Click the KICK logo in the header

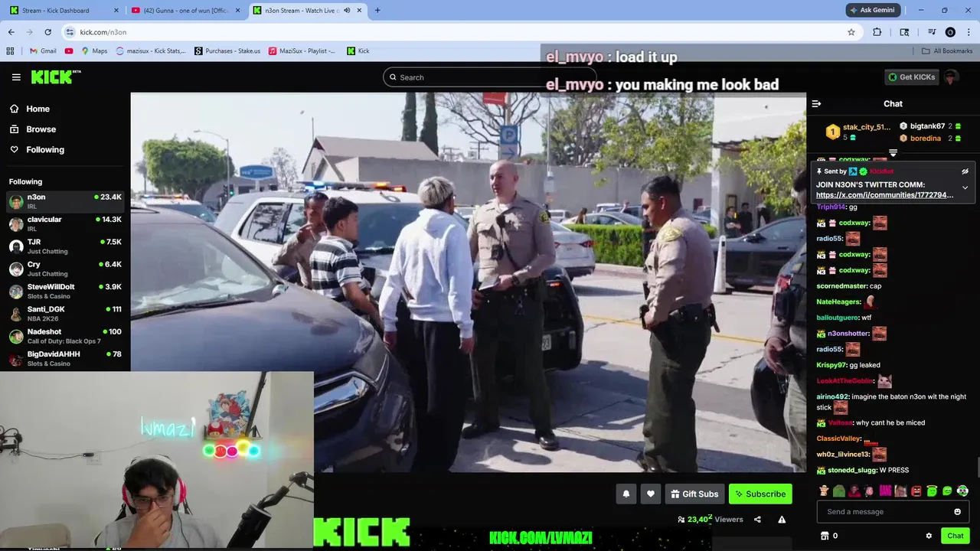click(56, 77)
